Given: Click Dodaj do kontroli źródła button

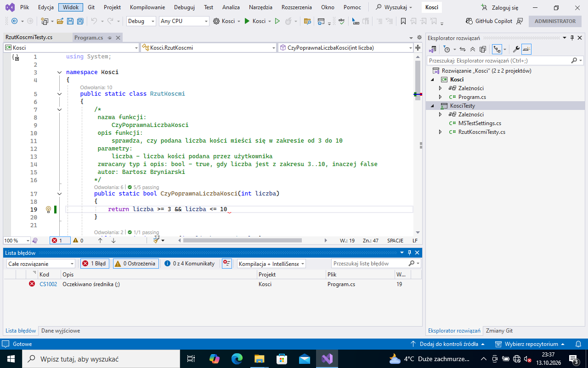Looking at the screenshot, I should 448,344.
